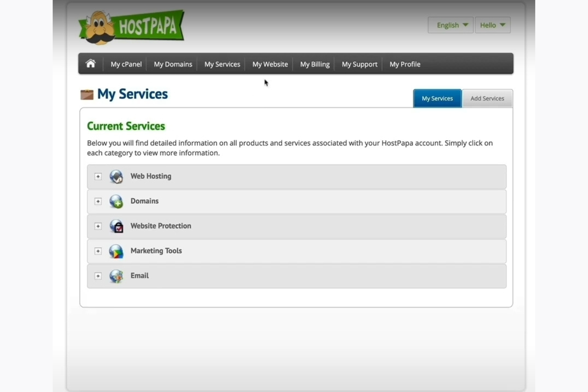Expand the Website Protection category
This screenshot has width=588, height=392.
coord(98,226)
